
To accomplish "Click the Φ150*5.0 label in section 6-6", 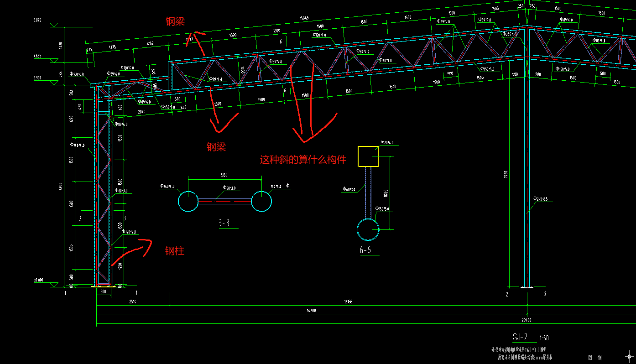I will (x=382, y=209).
